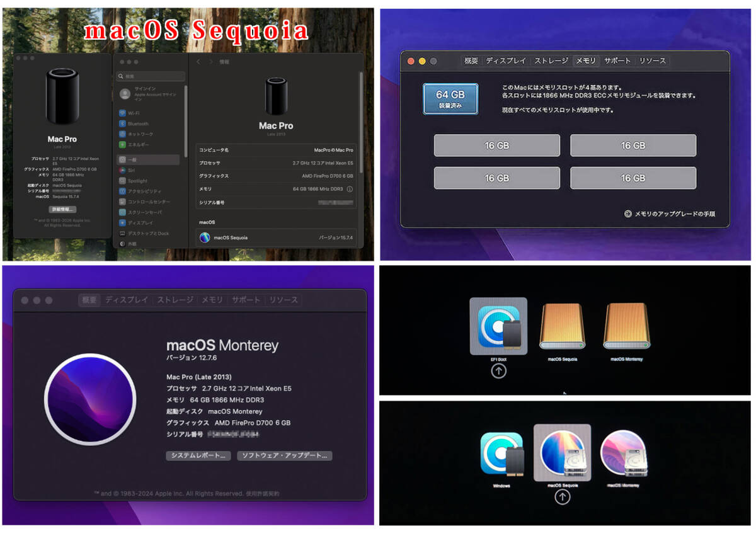Select スクリーンセーバ in the sidebar
This screenshot has height=536, width=756.
point(150,212)
